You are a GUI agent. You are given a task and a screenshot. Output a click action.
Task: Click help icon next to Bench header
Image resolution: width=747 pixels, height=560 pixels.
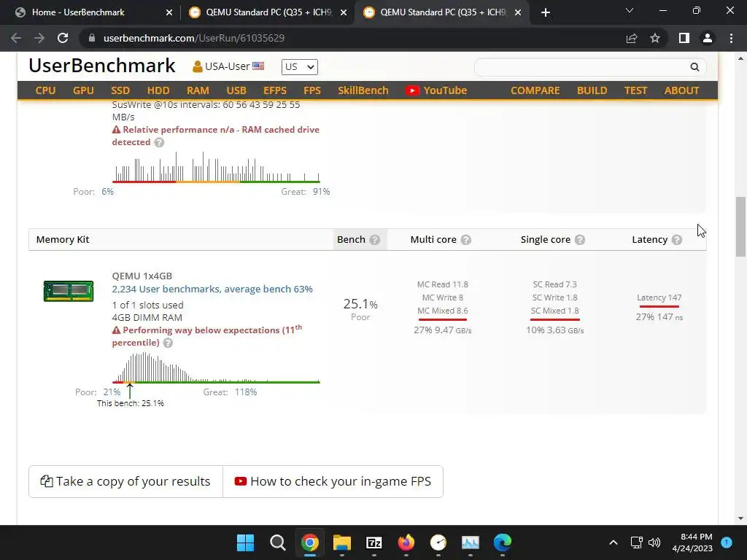click(x=375, y=239)
